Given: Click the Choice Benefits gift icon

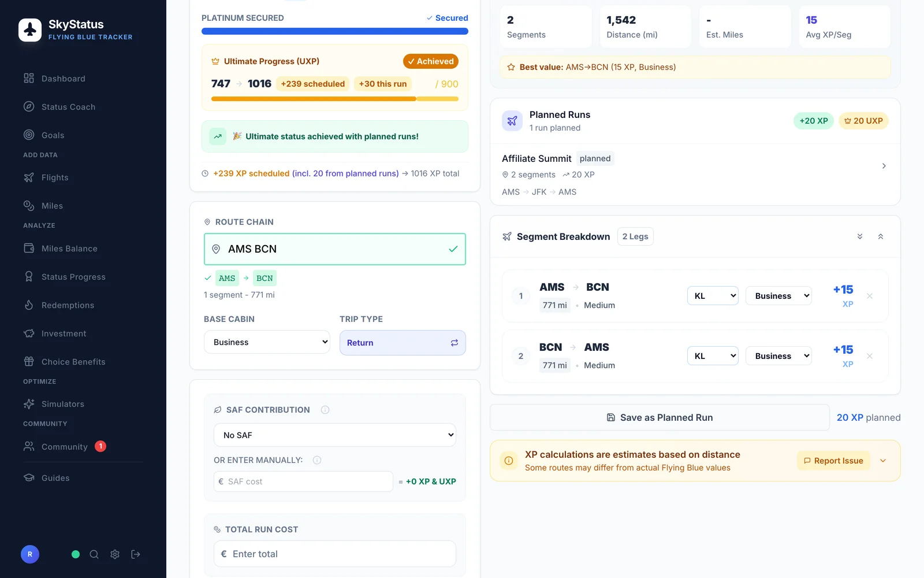Looking at the screenshot, I should (x=29, y=361).
